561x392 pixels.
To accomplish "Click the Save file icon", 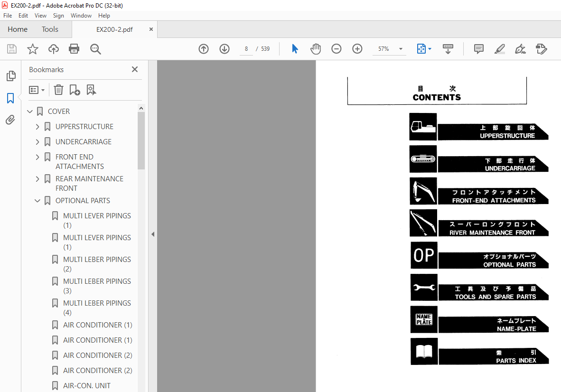I will (12, 48).
